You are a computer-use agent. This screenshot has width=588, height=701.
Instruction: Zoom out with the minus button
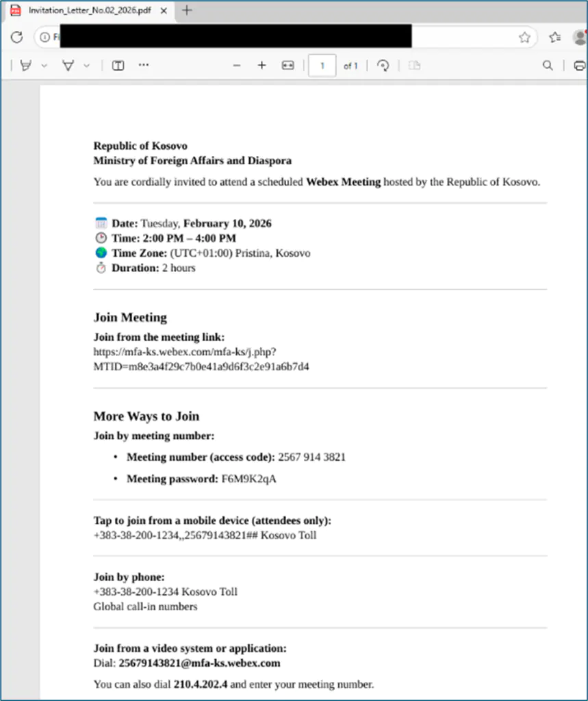pyautogui.click(x=237, y=66)
